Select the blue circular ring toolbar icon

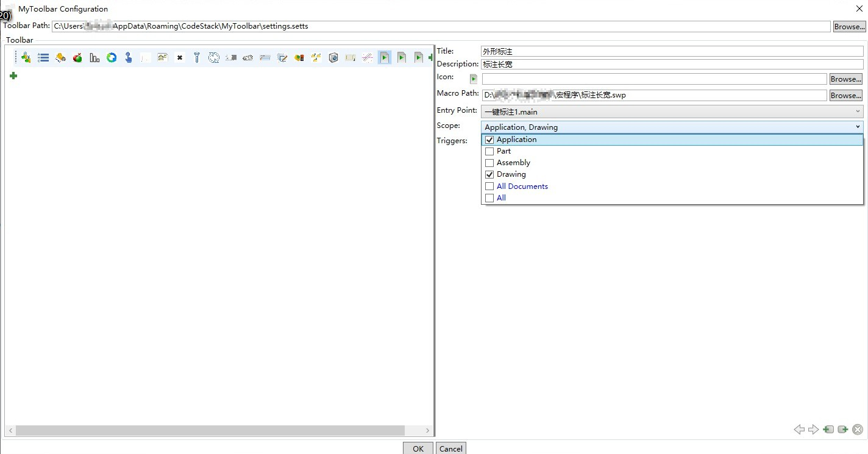pos(112,57)
